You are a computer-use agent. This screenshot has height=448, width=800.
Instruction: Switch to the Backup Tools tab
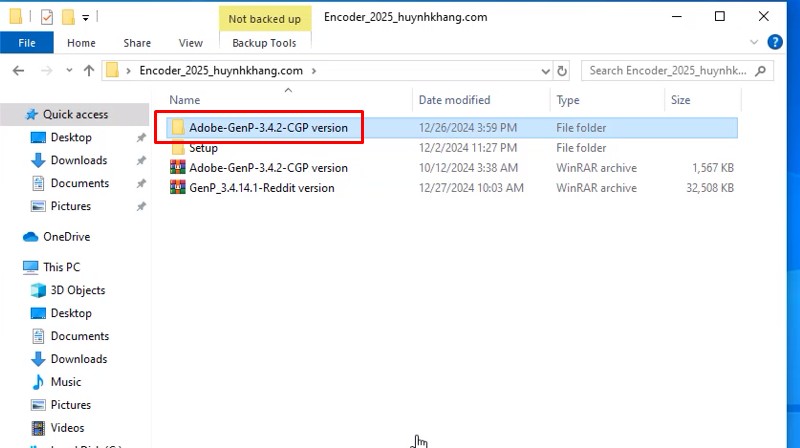coord(264,43)
